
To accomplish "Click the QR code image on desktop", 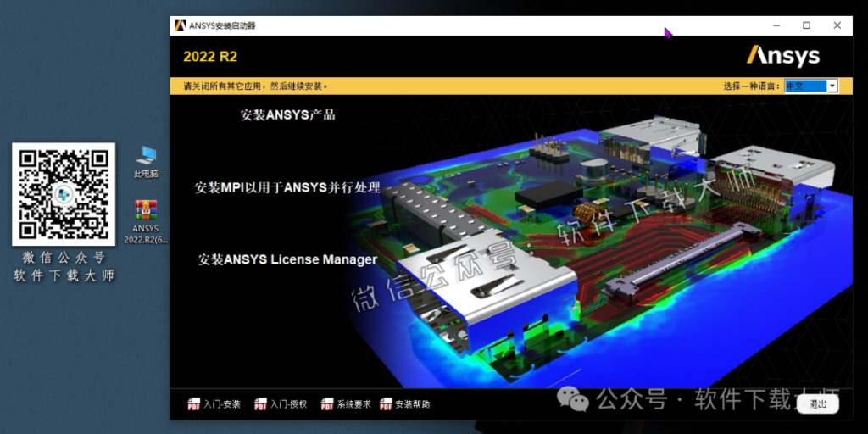I will 64,194.
